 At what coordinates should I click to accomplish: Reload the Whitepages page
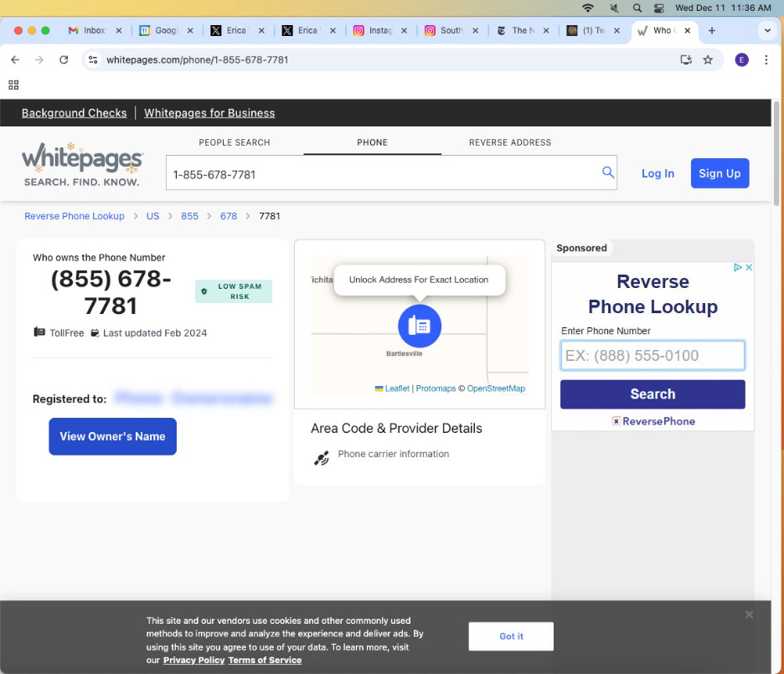tap(64, 60)
